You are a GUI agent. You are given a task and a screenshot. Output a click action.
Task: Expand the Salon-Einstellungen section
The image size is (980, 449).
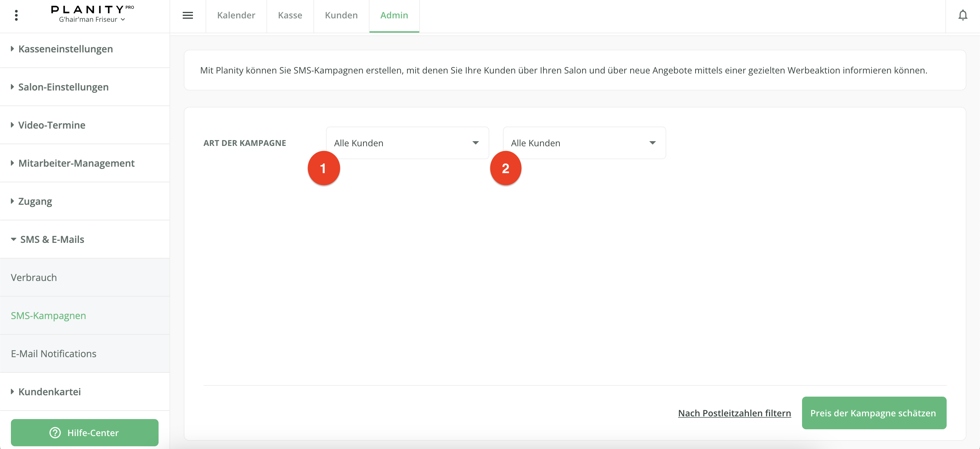63,87
